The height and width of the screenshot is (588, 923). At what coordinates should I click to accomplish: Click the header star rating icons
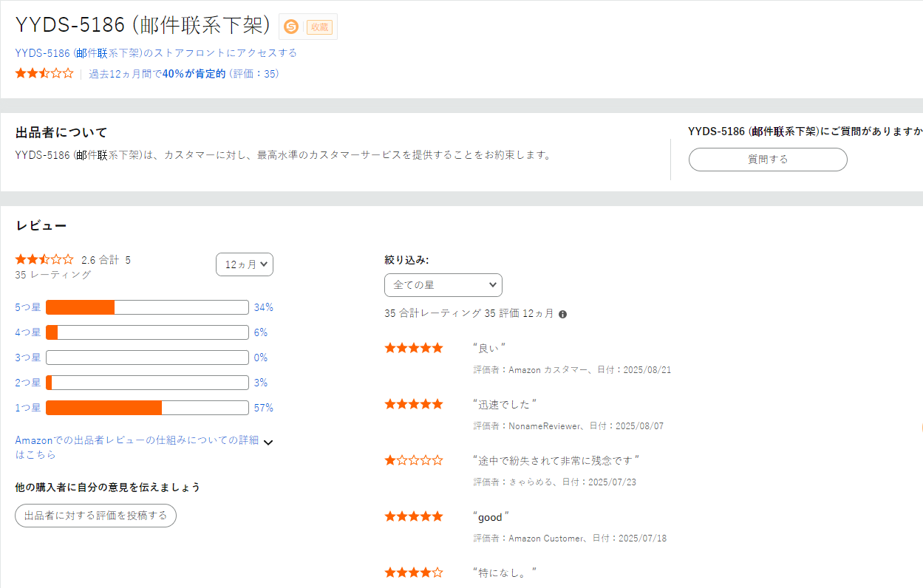(x=44, y=74)
